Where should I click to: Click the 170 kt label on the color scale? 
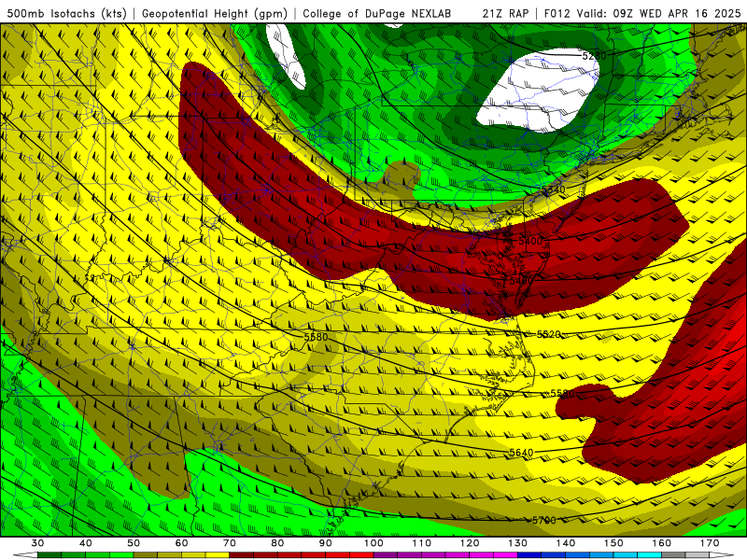pyautogui.click(x=710, y=543)
